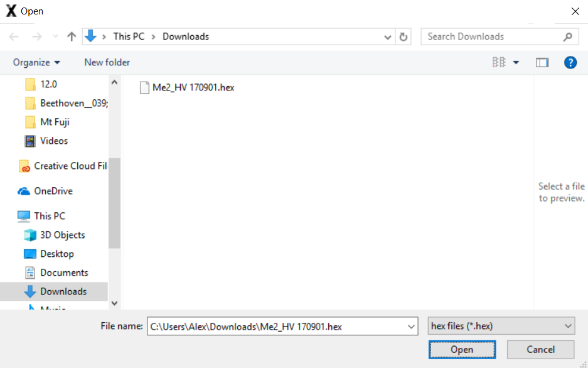Open the view options dropdown arrow

pyautogui.click(x=516, y=63)
